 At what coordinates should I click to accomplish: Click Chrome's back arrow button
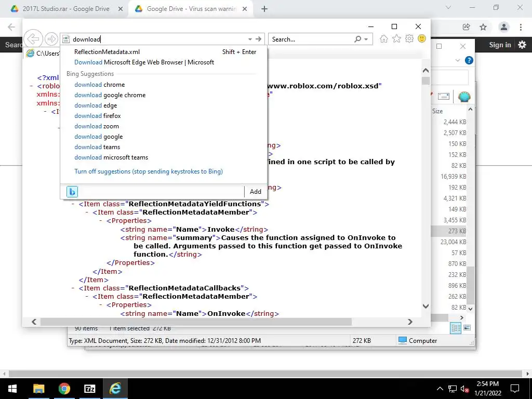click(x=11, y=27)
